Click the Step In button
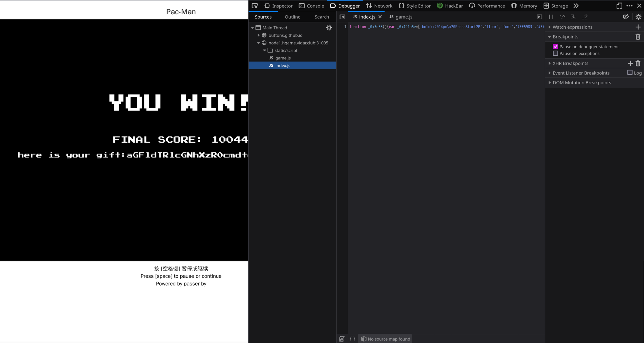The width and height of the screenshot is (644, 343). click(573, 17)
